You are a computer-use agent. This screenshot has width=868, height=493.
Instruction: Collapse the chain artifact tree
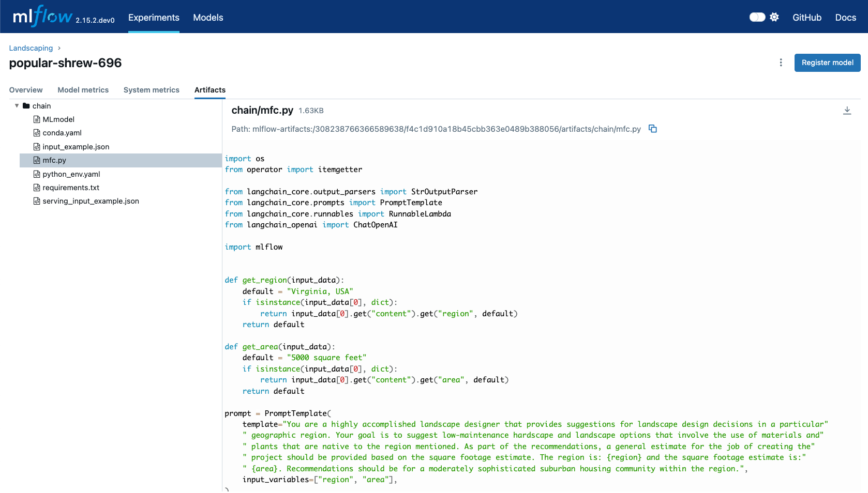coord(17,105)
